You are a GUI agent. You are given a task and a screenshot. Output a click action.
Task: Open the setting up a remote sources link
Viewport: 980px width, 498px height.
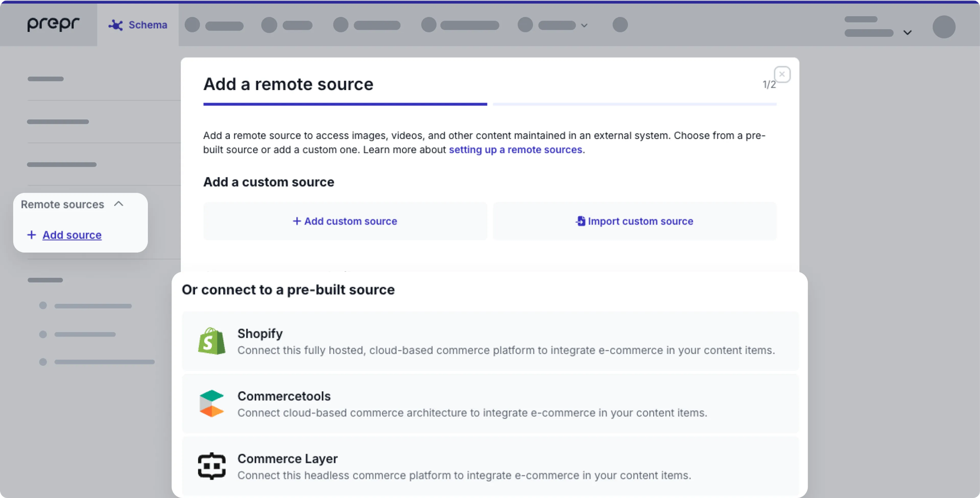pyautogui.click(x=516, y=149)
